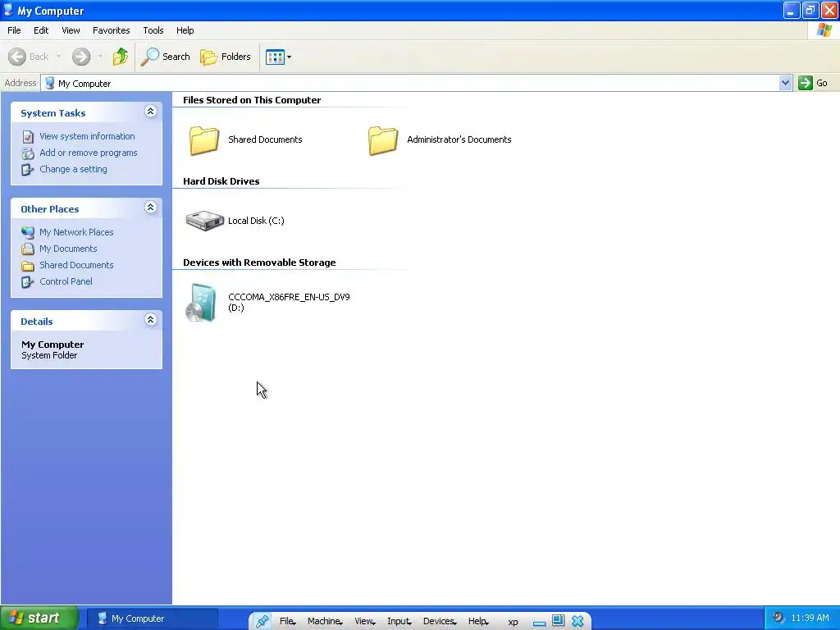The image size is (840, 630).
Task: Click the My Computer title bar icon
Action: (8, 10)
